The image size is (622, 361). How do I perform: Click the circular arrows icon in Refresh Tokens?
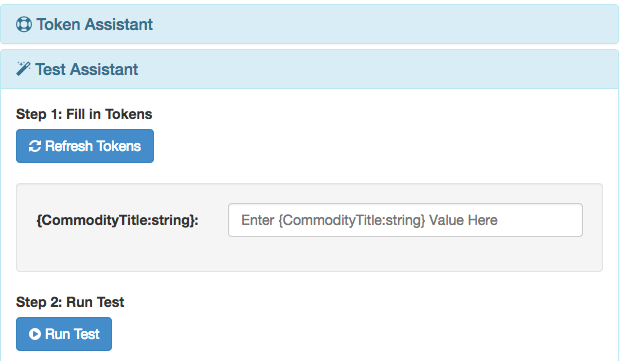point(35,146)
